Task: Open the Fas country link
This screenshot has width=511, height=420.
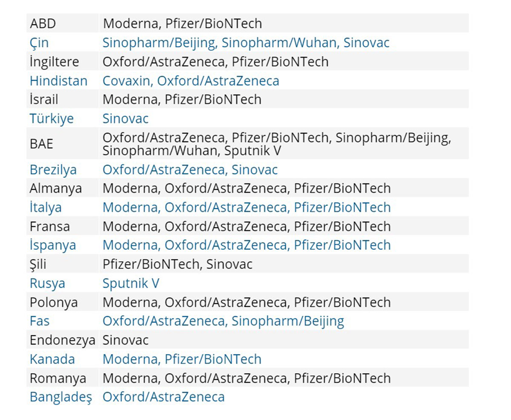Action: click(40, 321)
